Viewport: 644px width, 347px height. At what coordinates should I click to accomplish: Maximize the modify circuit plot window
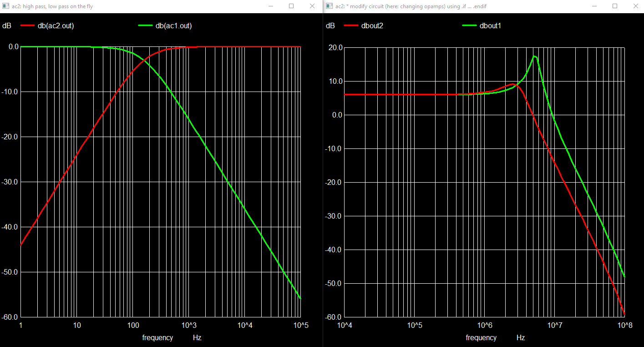[x=615, y=6]
